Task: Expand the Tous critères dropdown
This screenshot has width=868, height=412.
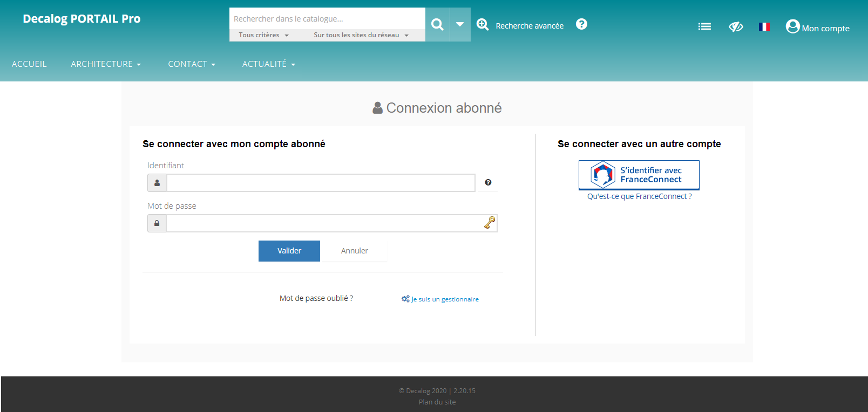Action: point(264,35)
